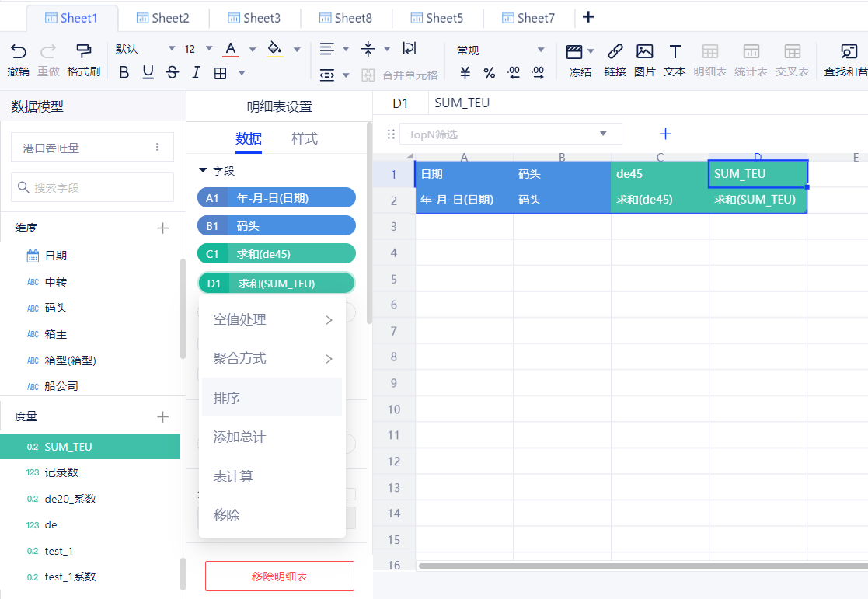Screen dimensions: 868x599
Task: Click the text (文本) insert icon
Action: (675, 52)
